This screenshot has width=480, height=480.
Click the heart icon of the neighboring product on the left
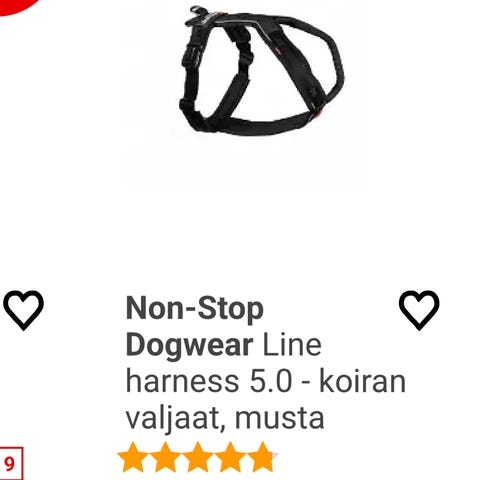(23, 310)
